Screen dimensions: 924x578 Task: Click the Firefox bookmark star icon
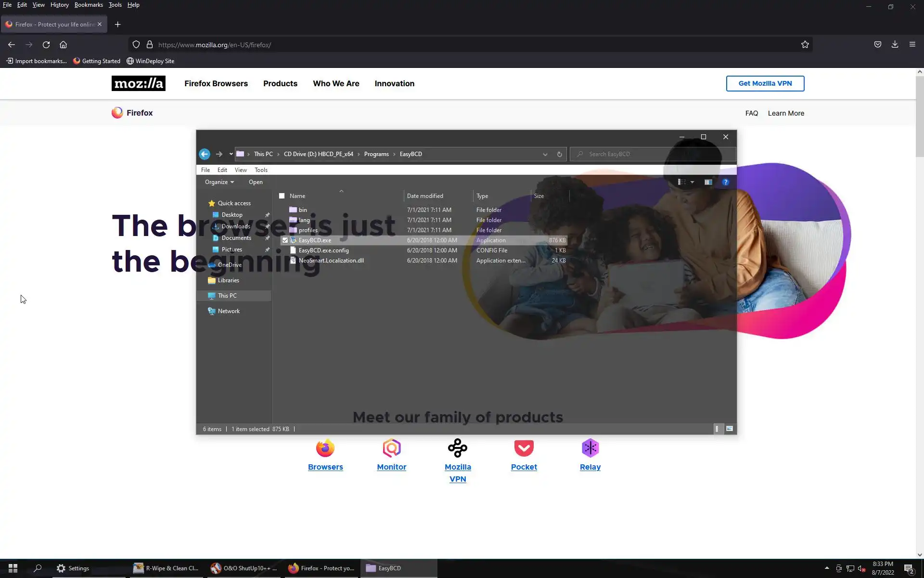click(x=805, y=45)
